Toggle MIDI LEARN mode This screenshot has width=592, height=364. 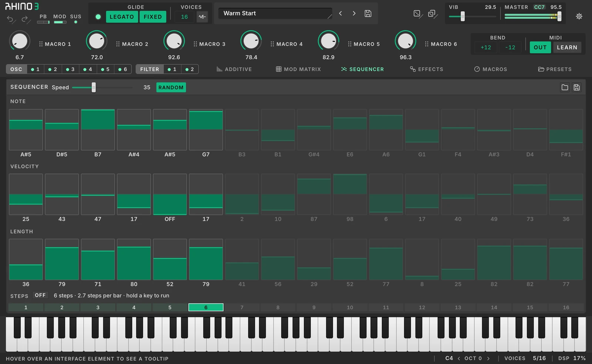[x=567, y=47]
